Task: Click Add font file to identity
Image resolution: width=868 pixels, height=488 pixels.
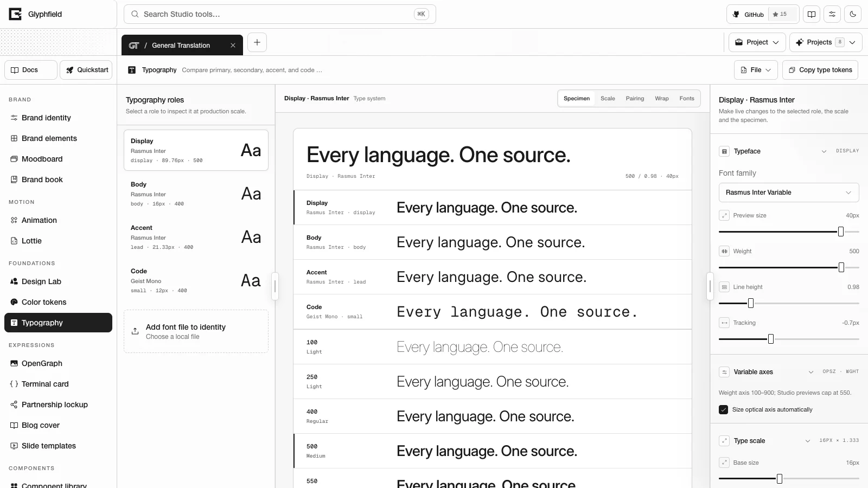Action: [x=196, y=331]
